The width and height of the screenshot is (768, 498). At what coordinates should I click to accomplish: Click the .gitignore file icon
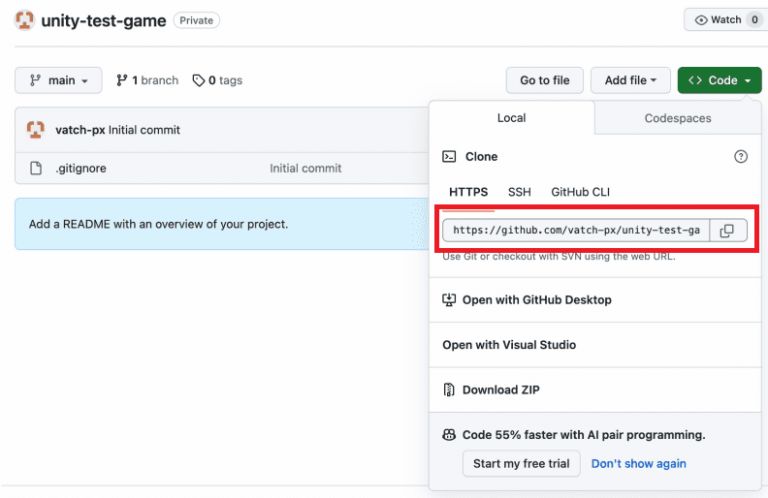[36, 168]
